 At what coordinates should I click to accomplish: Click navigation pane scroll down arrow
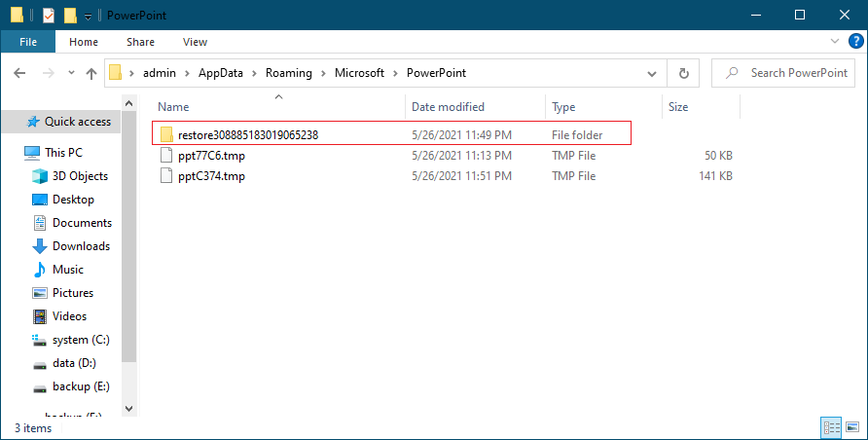point(129,409)
